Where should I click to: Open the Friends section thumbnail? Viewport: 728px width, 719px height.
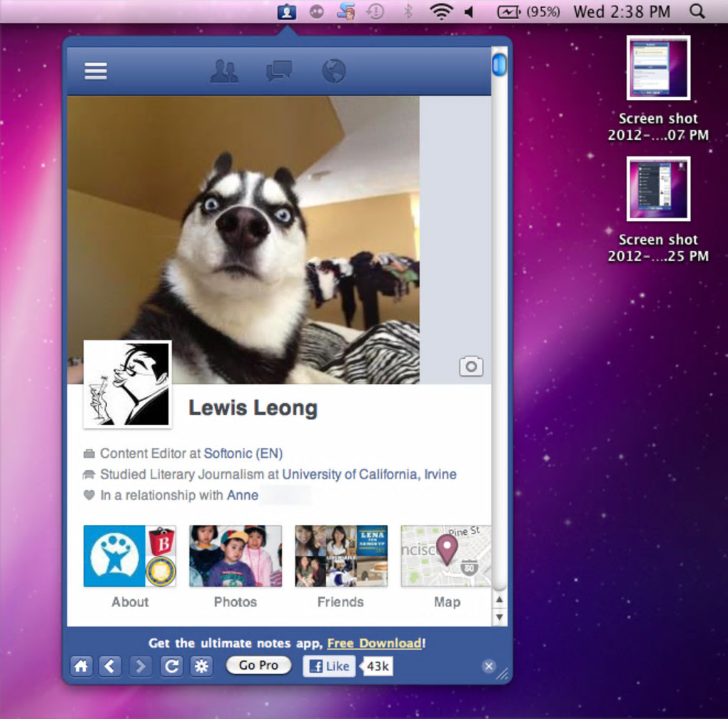[341, 556]
